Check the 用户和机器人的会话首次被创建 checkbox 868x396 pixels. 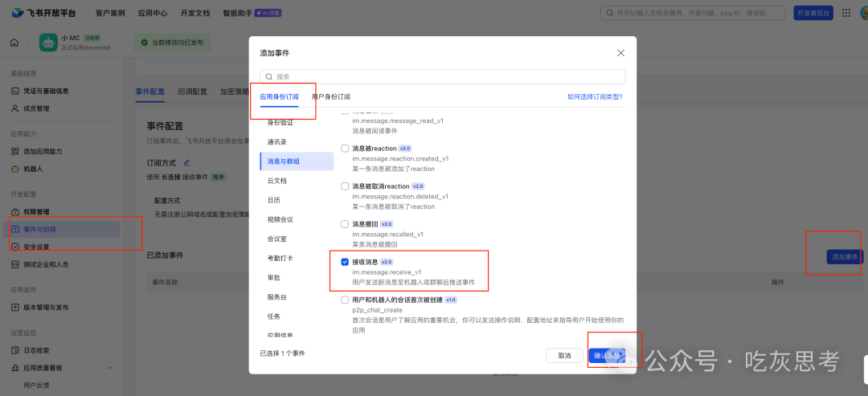tap(345, 300)
